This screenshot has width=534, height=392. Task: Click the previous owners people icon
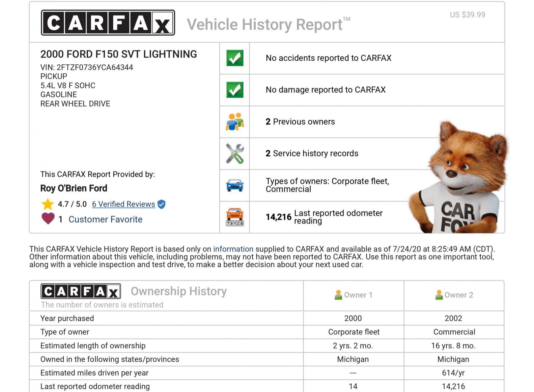pos(235,122)
